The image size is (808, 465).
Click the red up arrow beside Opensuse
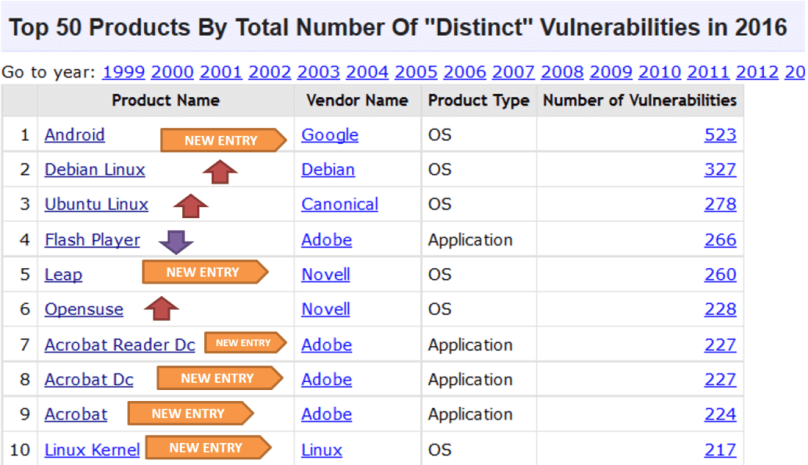(161, 308)
